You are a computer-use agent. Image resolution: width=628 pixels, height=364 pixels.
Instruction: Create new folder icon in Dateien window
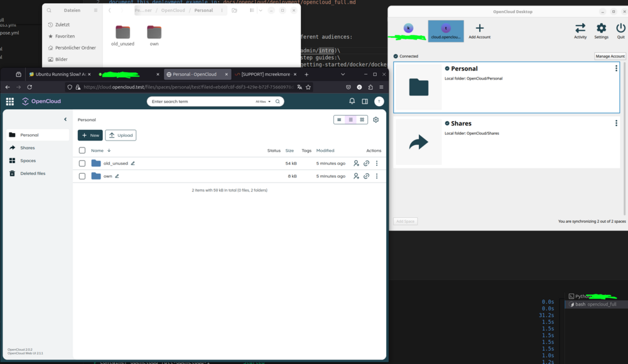pyautogui.click(x=234, y=11)
